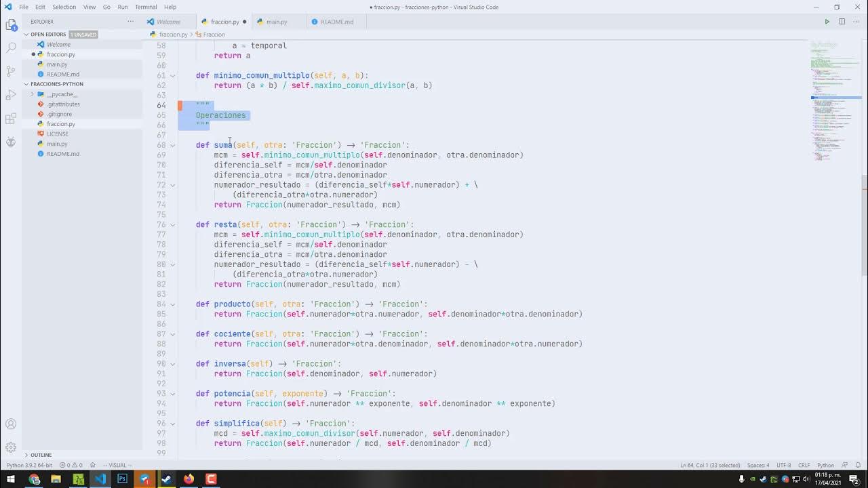
Task: Click the code minimap overview
Action: (x=835, y=102)
